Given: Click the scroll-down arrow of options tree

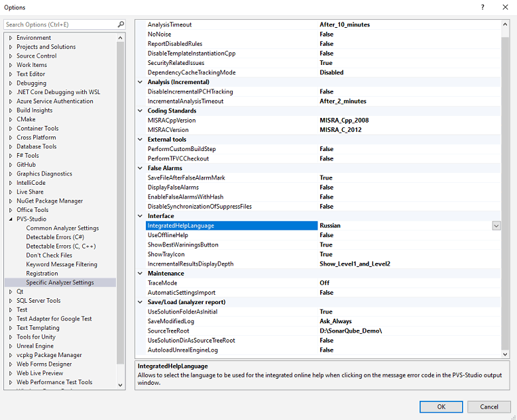Looking at the screenshot, I should click(x=121, y=385).
